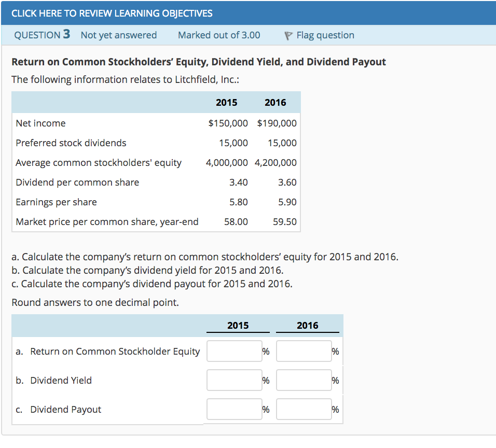The width and height of the screenshot is (496, 448).
Task: Click the Marked out of 3.00 text
Action: coord(219,35)
